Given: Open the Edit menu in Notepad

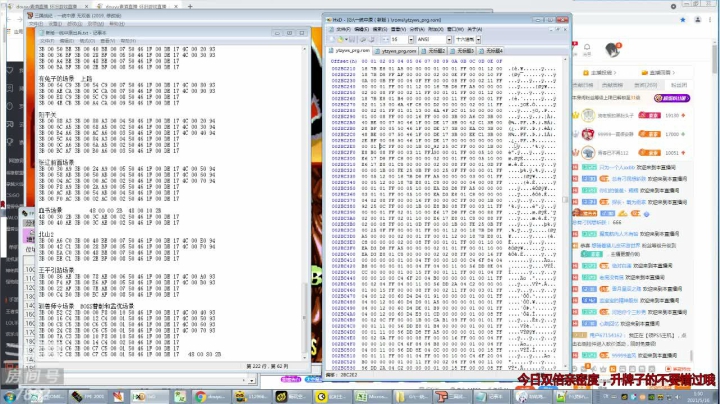Looking at the screenshot, I should [x=67, y=41].
